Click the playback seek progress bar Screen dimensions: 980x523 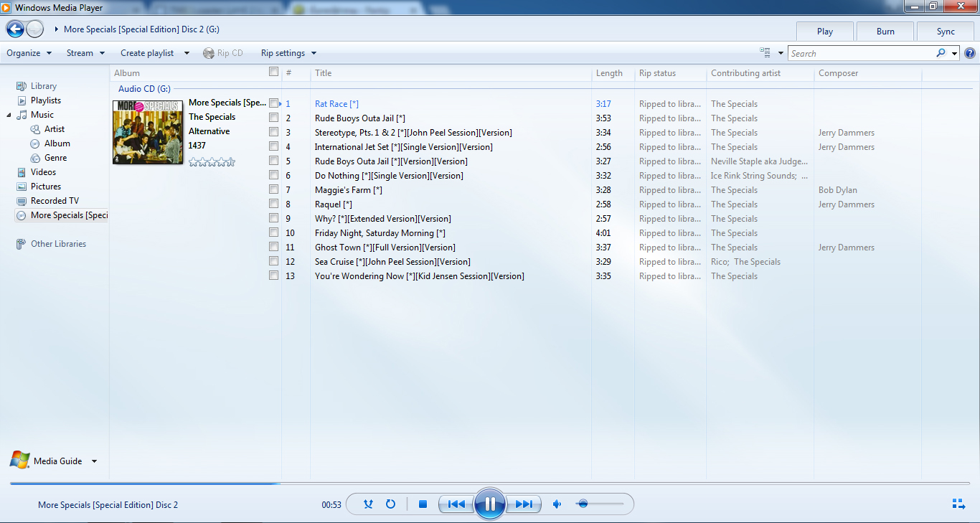tap(490, 484)
